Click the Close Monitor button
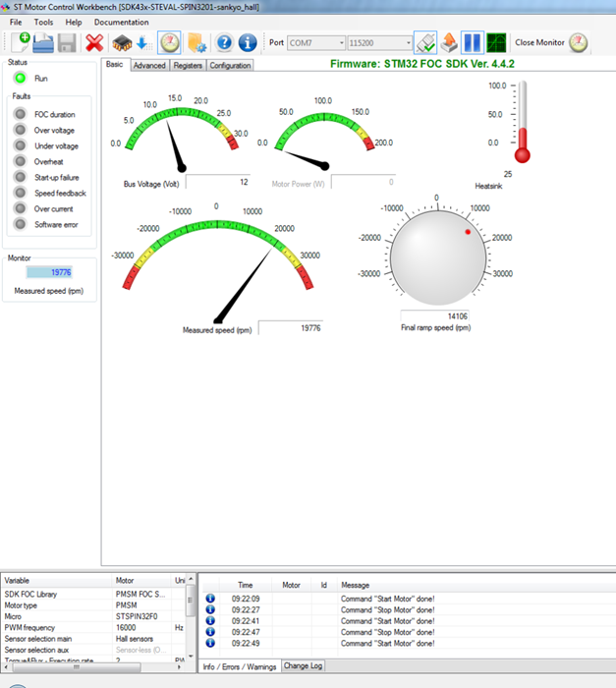 (551, 42)
